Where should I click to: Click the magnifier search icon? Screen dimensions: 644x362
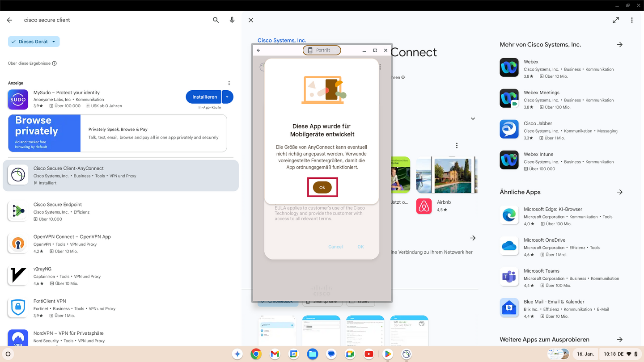point(216,20)
